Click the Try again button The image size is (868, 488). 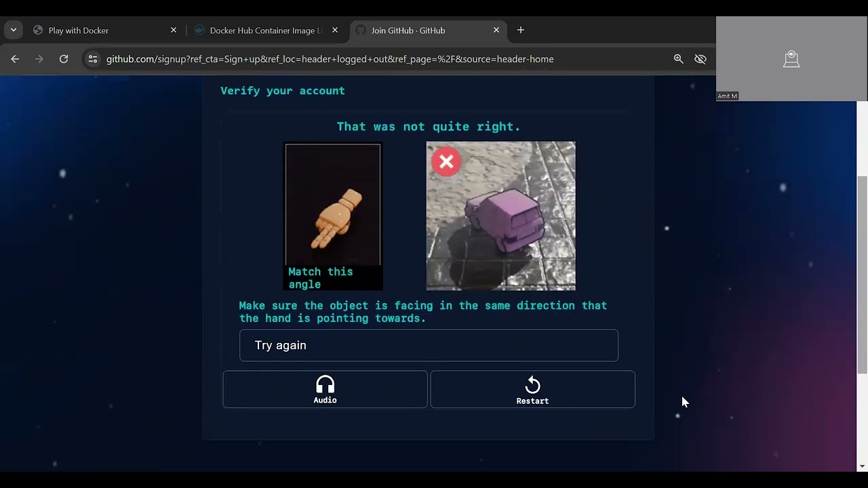(x=429, y=346)
